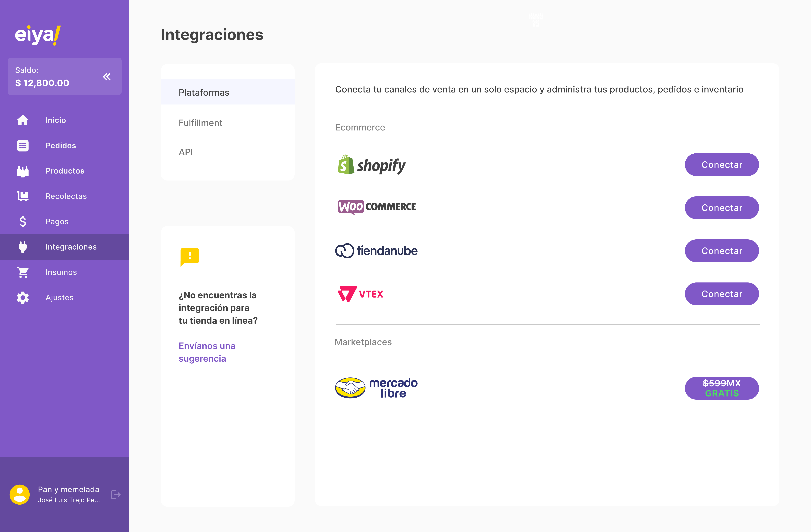This screenshot has width=811, height=532.
Task: Select Integraciones in sidebar
Action: point(65,247)
